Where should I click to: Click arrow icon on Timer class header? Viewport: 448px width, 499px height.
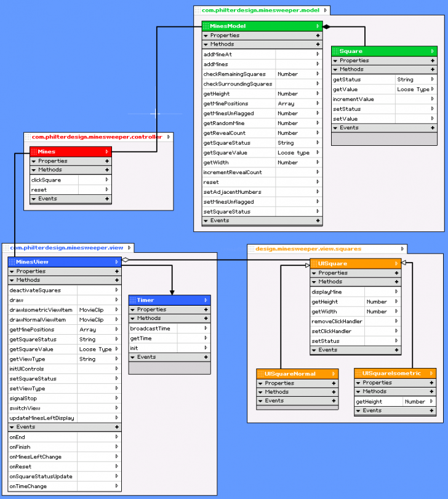(205, 300)
